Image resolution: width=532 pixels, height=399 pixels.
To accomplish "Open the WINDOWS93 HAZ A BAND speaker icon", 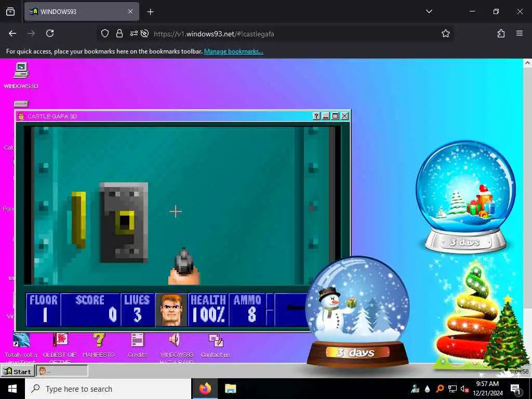I will coord(175,340).
